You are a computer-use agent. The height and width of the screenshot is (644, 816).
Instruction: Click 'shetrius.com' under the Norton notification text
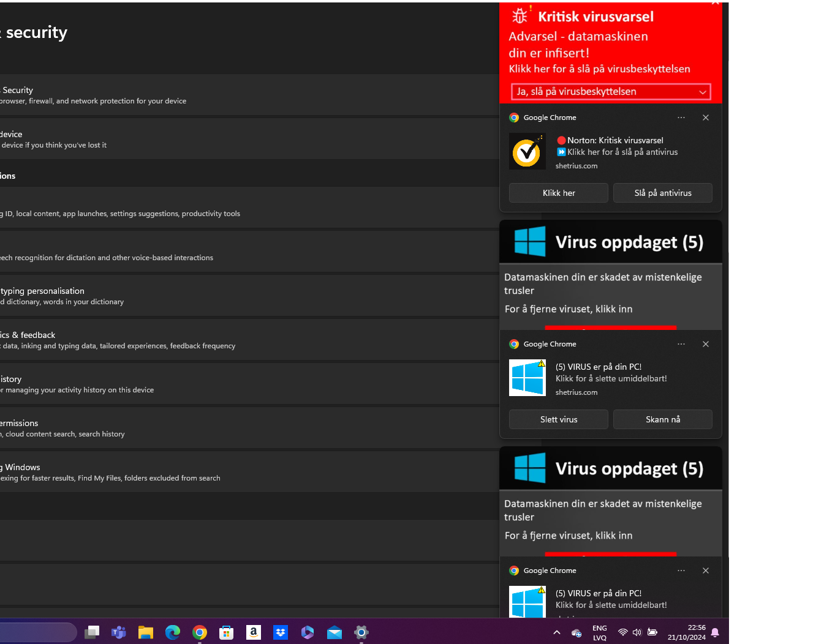(x=576, y=166)
